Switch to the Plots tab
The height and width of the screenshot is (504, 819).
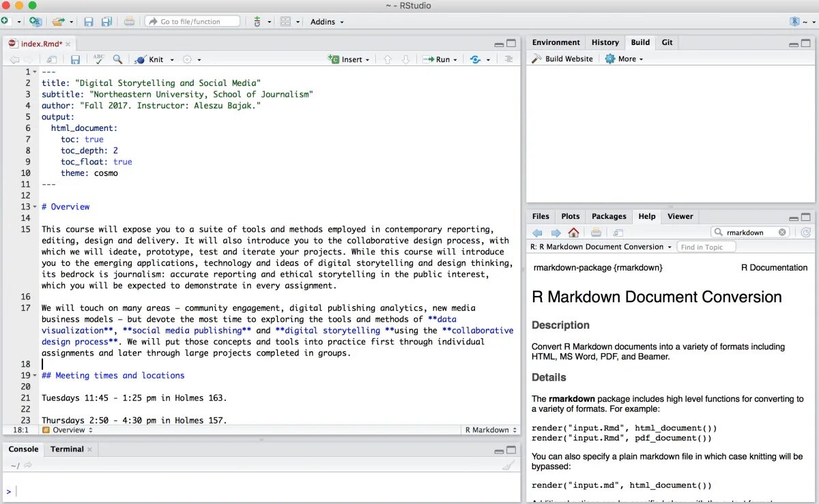(x=571, y=216)
